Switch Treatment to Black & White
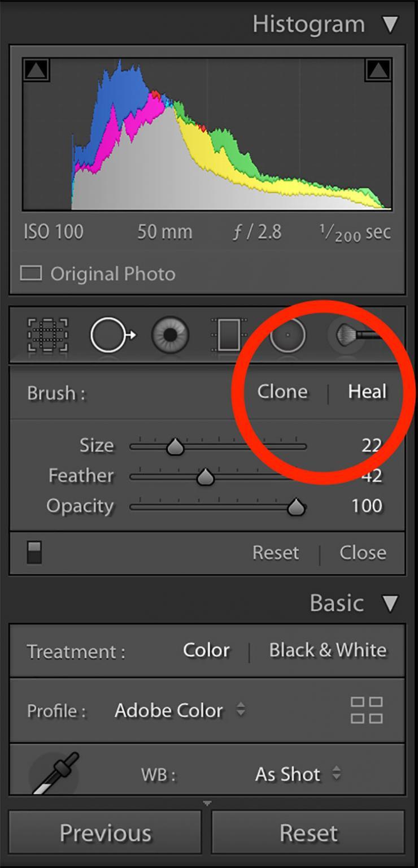 [328, 650]
